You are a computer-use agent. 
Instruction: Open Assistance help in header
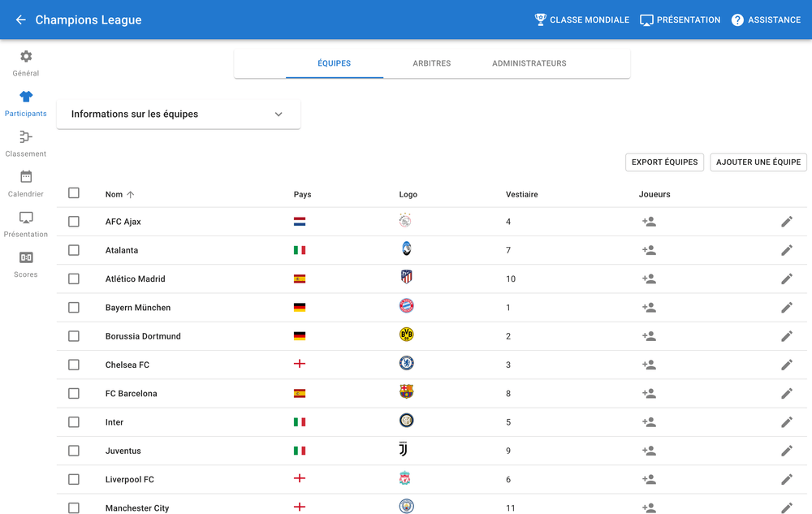coord(766,19)
